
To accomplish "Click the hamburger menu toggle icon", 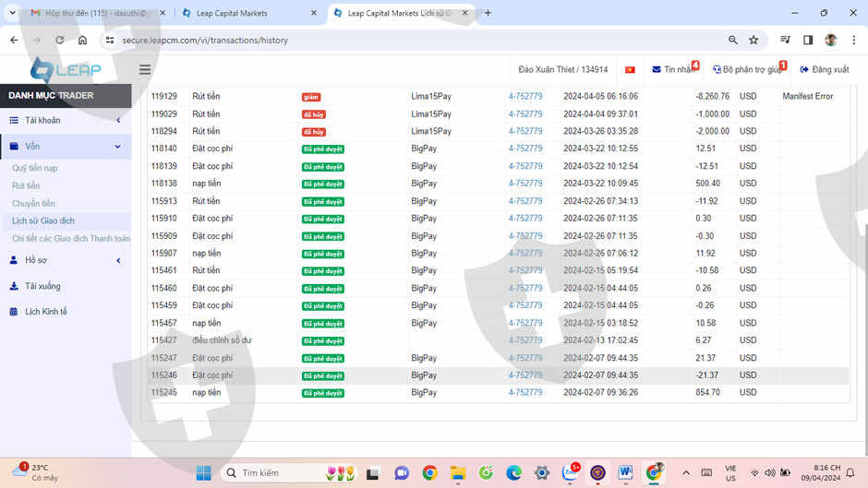I will point(145,69).
